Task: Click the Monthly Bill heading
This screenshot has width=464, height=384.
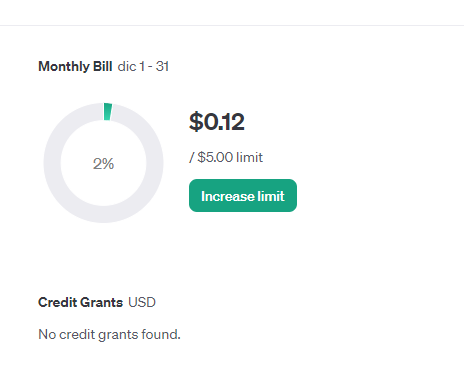Action: [75, 66]
